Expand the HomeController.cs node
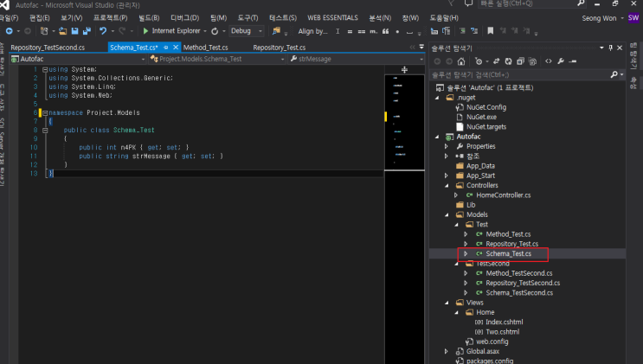 (456, 195)
